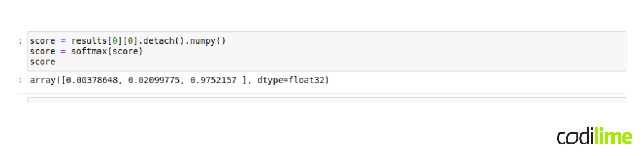
Task: Click 'dtype=float32' in the output
Action: click(291, 80)
